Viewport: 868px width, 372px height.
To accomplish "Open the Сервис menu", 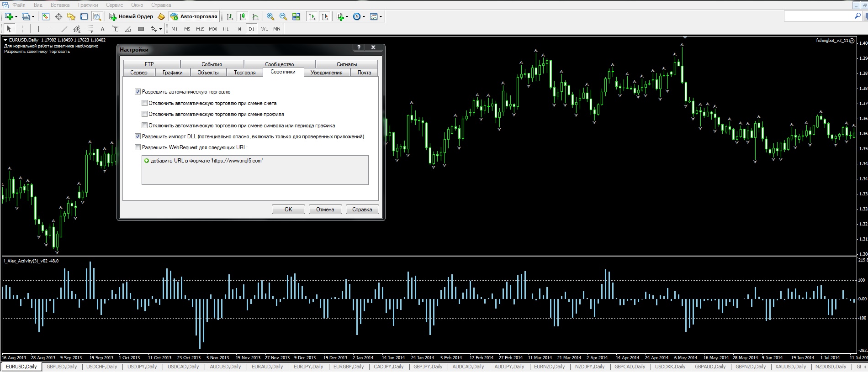I will coord(114,5).
